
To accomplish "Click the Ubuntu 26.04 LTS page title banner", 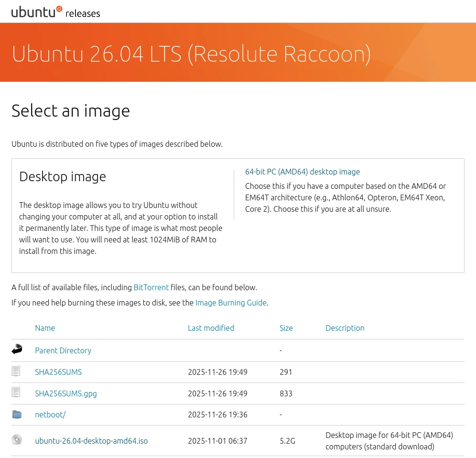I will (191, 54).
